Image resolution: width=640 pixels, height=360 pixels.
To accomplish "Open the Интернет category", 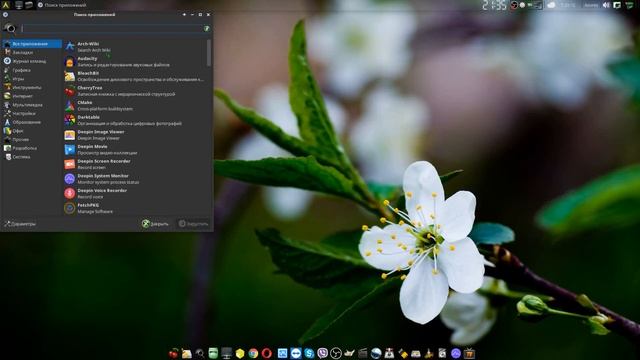I will (32, 96).
